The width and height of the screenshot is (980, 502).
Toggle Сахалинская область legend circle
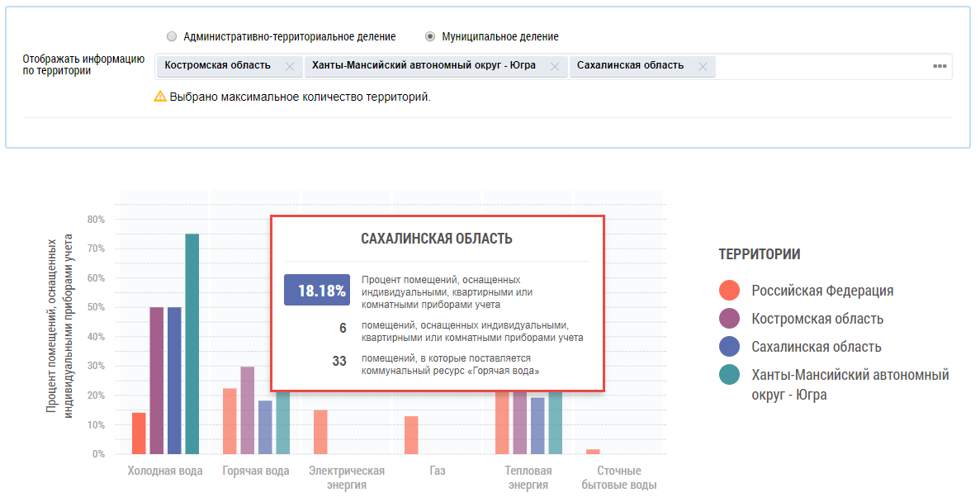click(x=729, y=347)
